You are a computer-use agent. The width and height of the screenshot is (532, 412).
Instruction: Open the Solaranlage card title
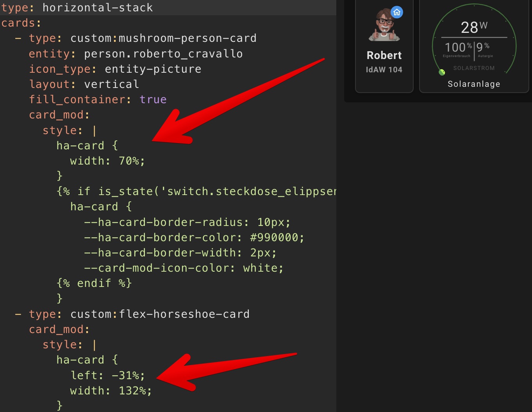pos(474,84)
